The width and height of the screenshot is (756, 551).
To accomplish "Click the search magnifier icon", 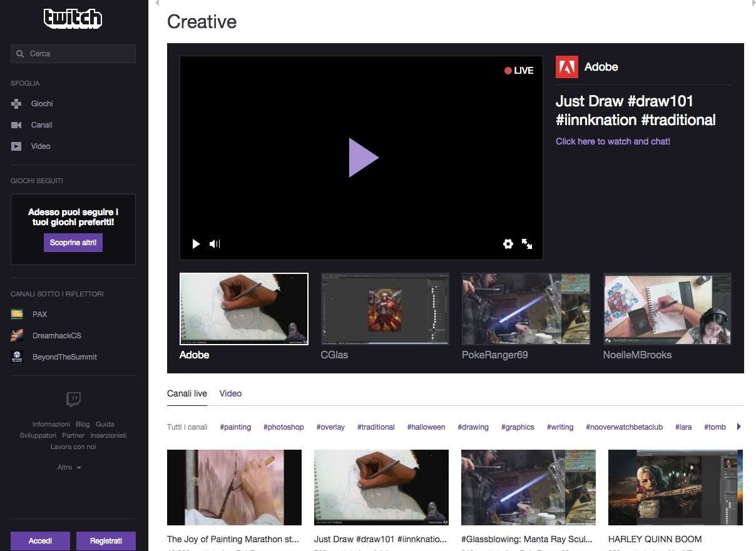I will [x=21, y=54].
